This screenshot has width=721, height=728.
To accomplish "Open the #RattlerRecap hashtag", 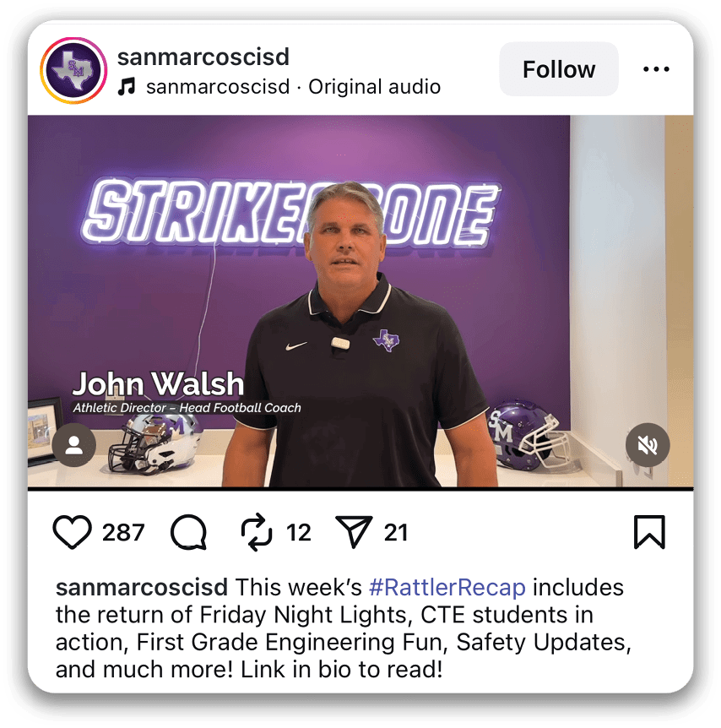I will pos(447,587).
